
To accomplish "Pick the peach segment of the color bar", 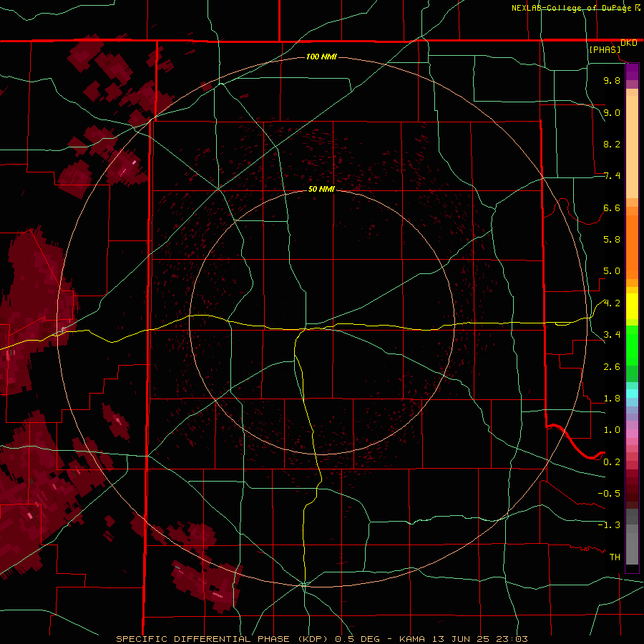I will [x=632, y=147].
